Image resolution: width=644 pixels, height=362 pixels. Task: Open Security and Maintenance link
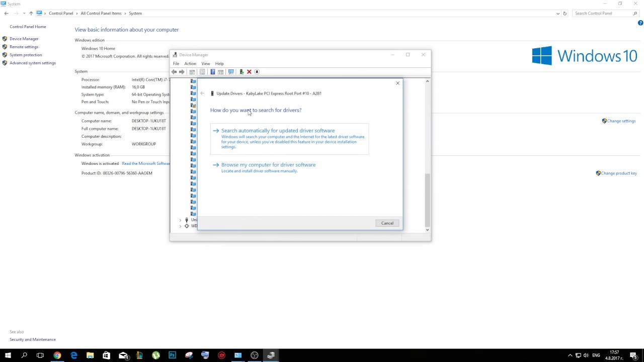(33, 339)
